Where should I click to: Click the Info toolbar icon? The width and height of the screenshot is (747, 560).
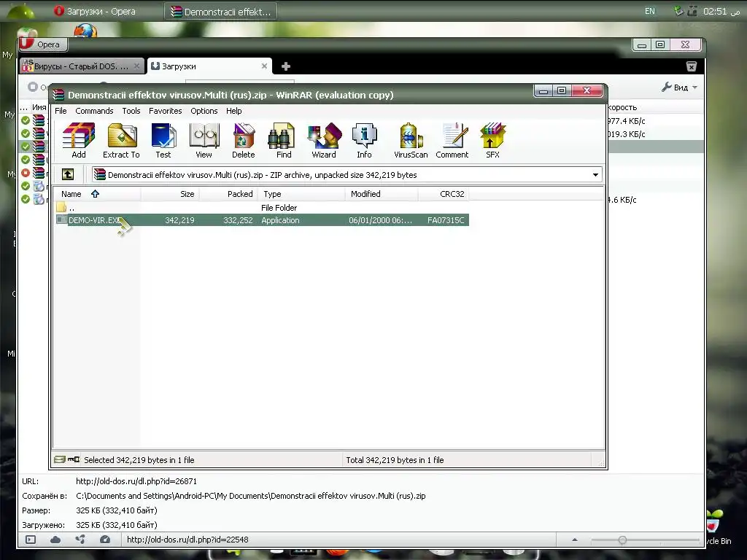365,141
